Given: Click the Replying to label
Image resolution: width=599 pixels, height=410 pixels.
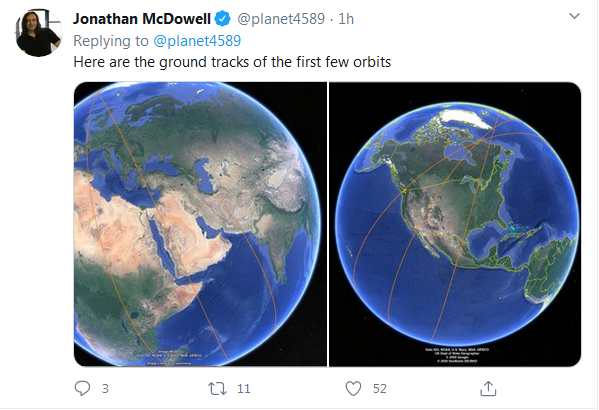Looking at the screenshot, I should [111, 41].
